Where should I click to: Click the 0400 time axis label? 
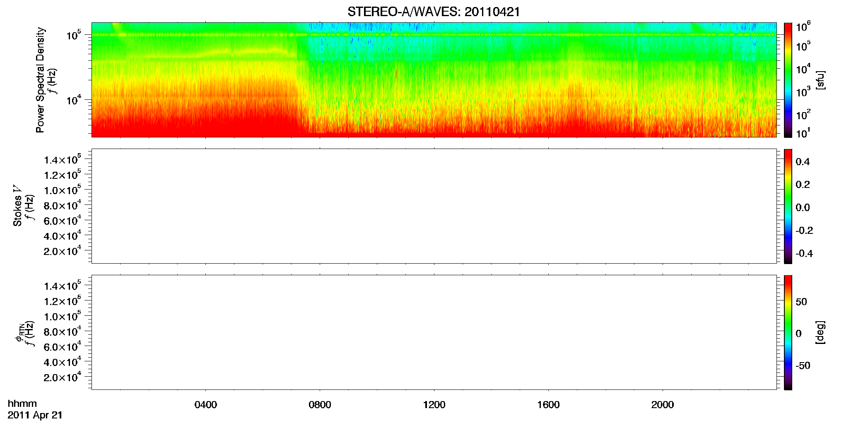(205, 405)
